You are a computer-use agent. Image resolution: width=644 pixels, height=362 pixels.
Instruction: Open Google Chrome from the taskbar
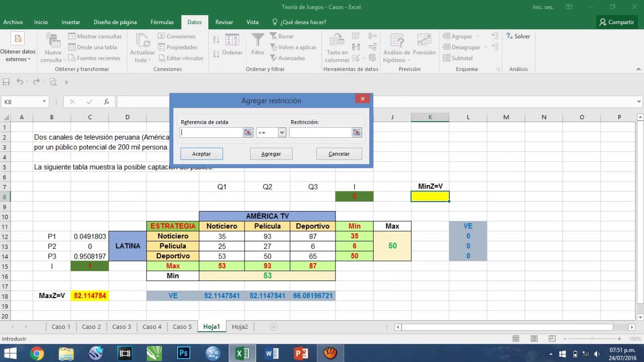(37, 353)
